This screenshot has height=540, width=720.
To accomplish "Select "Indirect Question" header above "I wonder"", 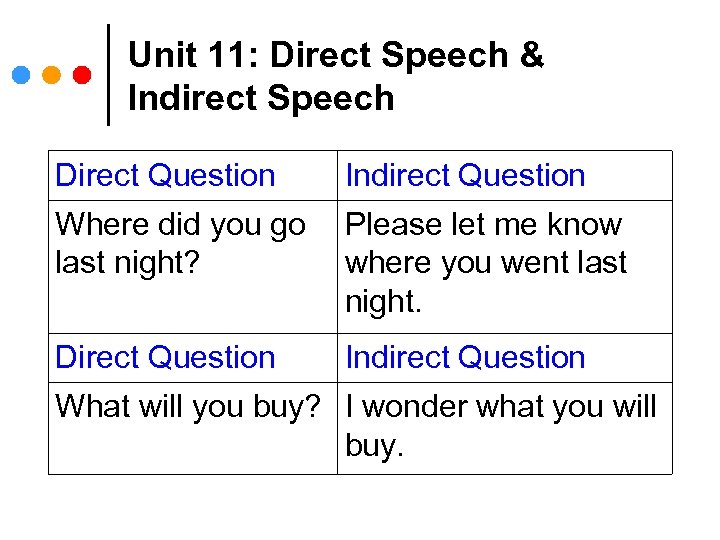I will tap(465, 357).
